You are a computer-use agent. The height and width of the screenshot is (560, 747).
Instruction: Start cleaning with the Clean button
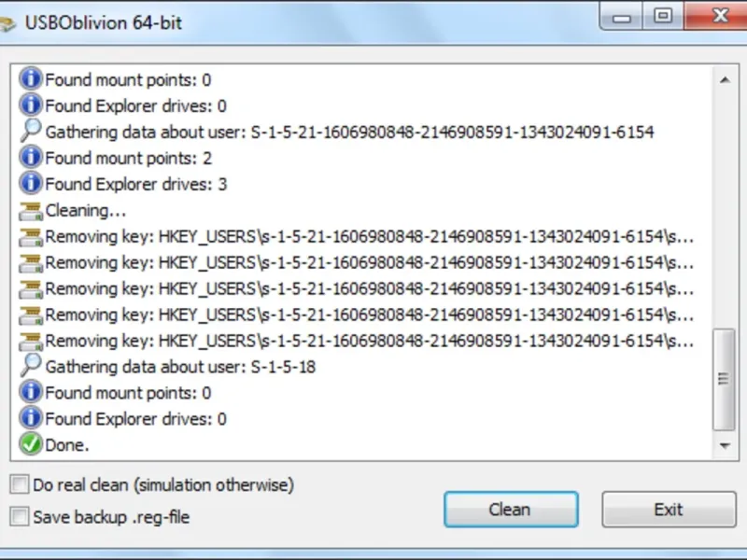pos(511,510)
